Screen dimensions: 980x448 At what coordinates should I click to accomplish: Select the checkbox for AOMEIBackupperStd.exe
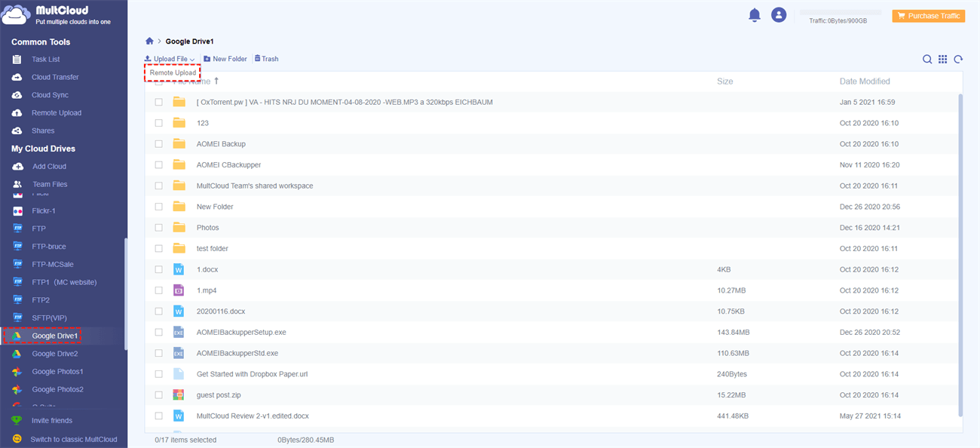coord(158,353)
